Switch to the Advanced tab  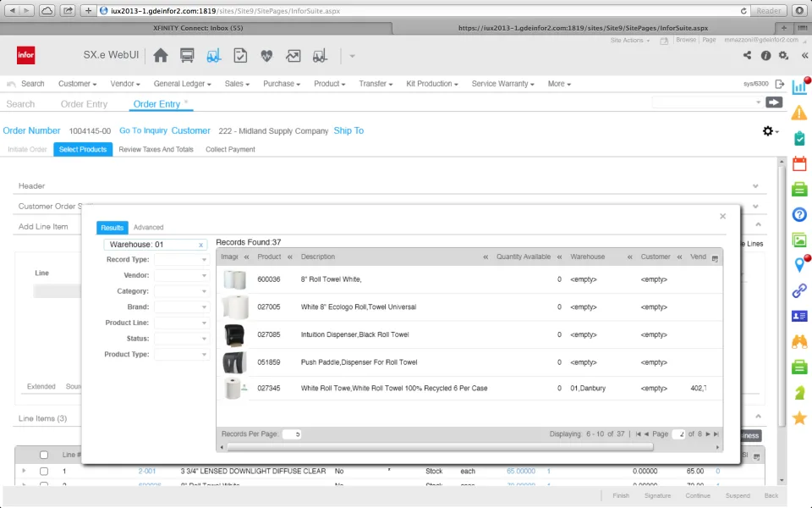coord(149,227)
